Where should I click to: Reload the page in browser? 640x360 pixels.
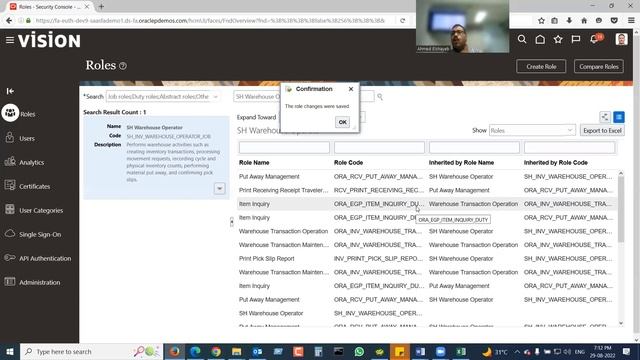[x=402, y=20]
